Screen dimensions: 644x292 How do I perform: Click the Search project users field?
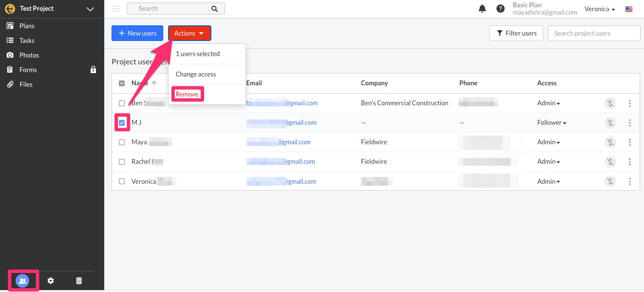tap(594, 33)
